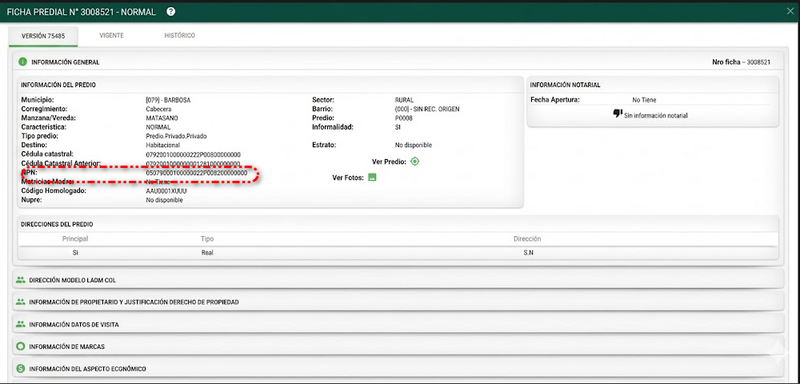Click the Predio value P0008
Viewport: 800px width, 384px height.
[x=404, y=118]
